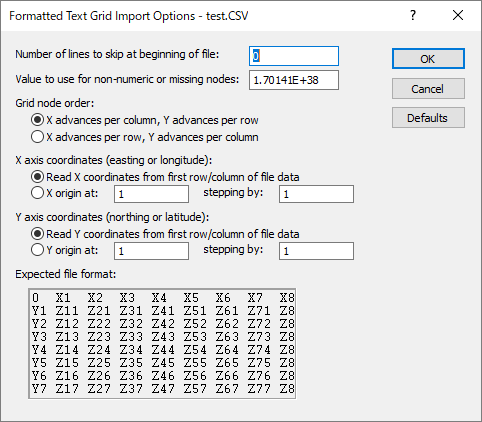Click the 'Grid node order:' label
This screenshot has width=482, height=422.
click(x=55, y=103)
